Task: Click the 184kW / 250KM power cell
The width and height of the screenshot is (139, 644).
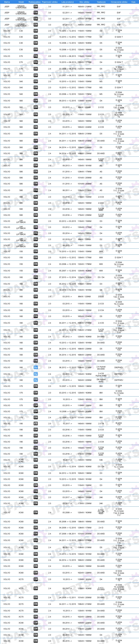Action: click(x=84, y=25)
